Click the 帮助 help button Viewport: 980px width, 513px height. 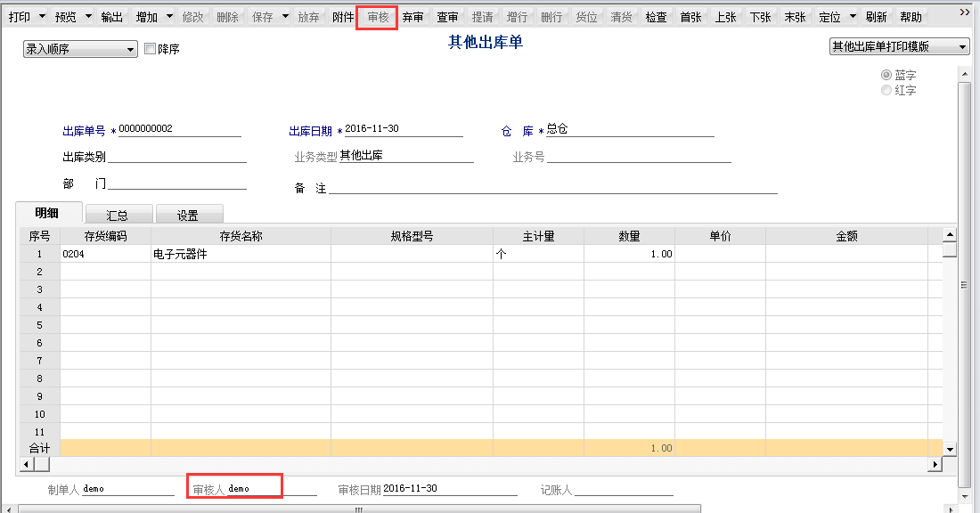pyautogui.click(x=909, y=15)
